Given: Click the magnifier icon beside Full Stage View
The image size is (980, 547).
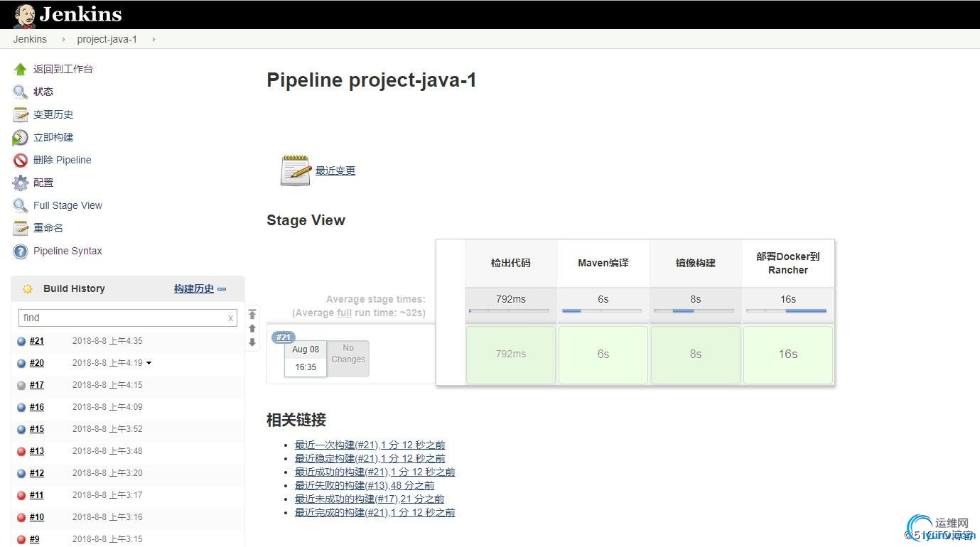Looking at the screenshot, I should point(20,205).
